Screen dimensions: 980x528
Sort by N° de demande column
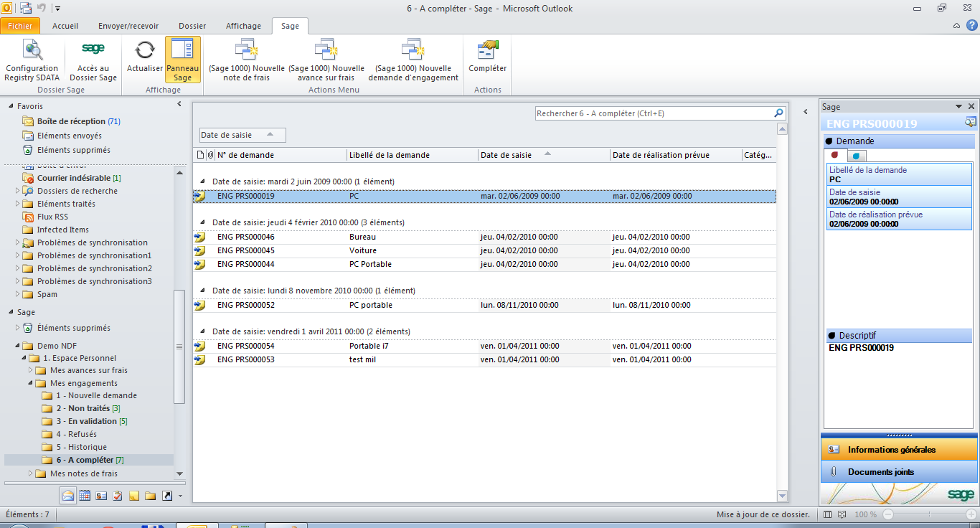pos(281,155)
